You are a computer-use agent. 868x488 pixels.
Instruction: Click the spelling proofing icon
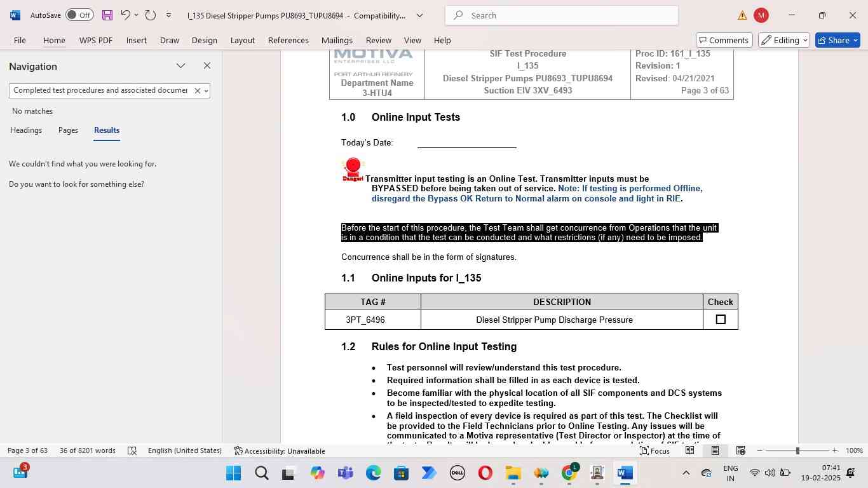coord(132,451)
